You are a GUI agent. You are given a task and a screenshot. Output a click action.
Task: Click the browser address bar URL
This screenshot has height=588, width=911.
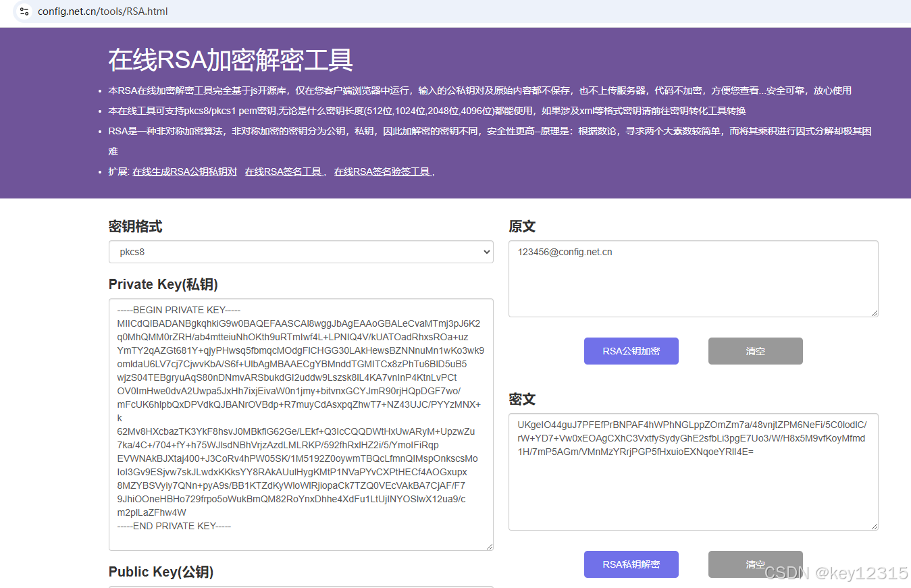click(x=103, y=11)
